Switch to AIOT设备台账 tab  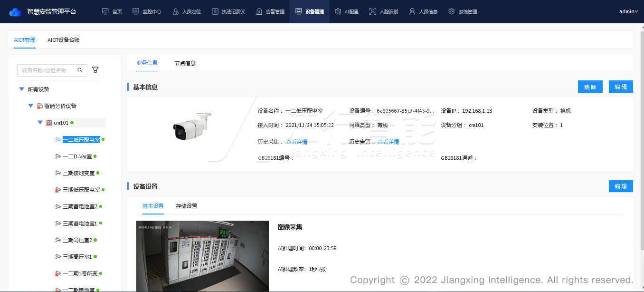coord(64,40)
